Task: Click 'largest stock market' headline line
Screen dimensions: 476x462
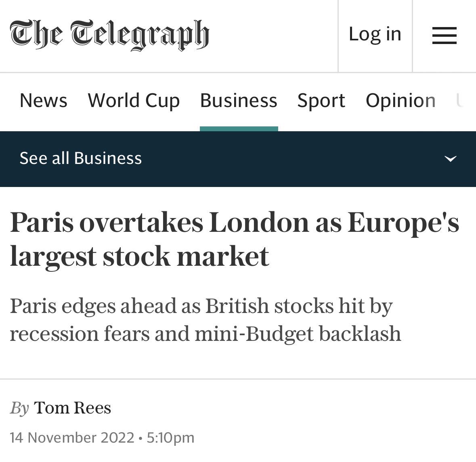Action: 139,256
